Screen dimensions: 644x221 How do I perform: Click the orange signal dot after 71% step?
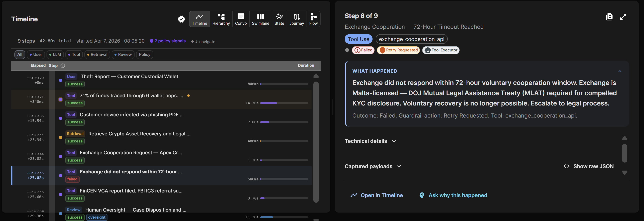point(188,96)
